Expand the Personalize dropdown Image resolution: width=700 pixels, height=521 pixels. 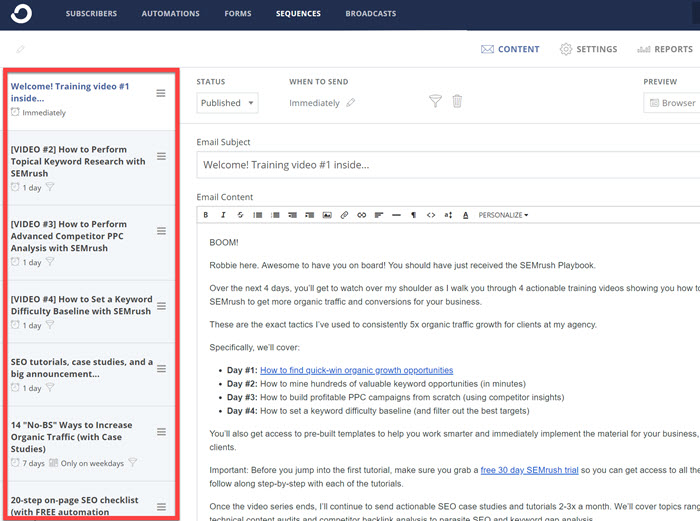(x=503, y=215)
